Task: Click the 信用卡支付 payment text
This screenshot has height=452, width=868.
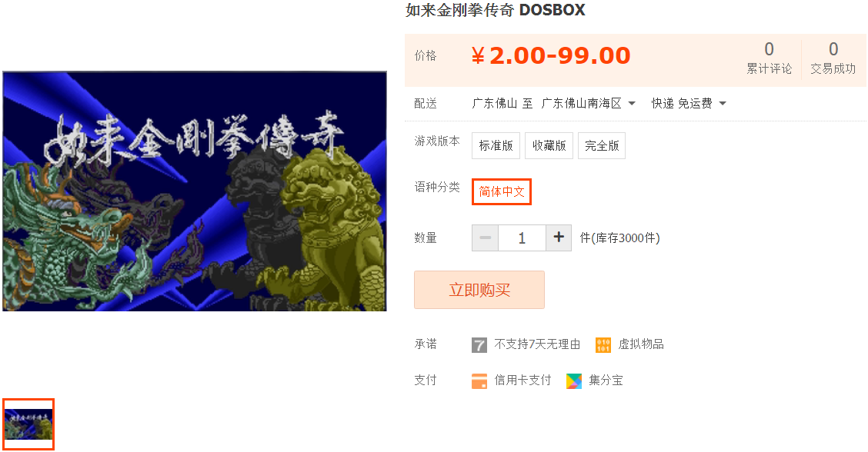Action: click(x=522, y=381)
